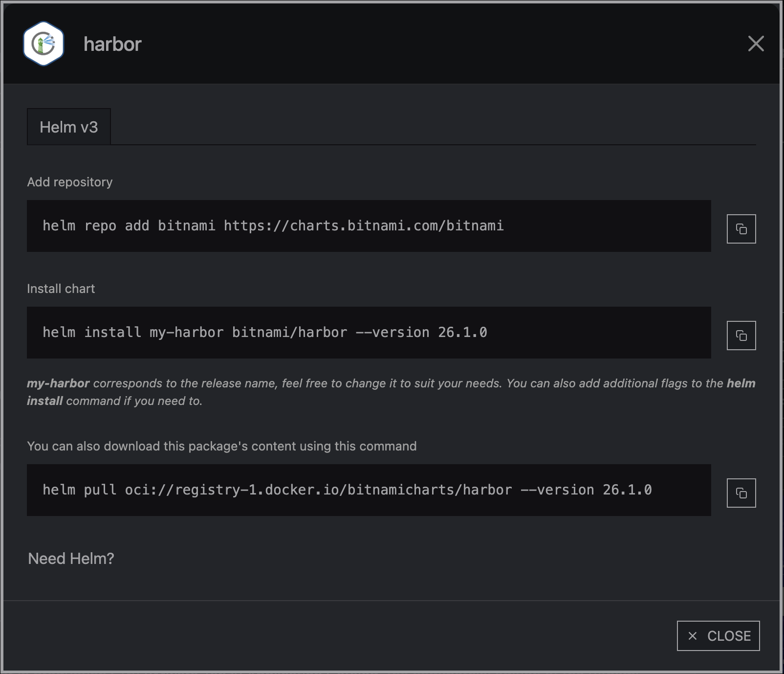Copy the helm repo add command
The height and width of the screenshot is (674, 784).
click(741, 228)
